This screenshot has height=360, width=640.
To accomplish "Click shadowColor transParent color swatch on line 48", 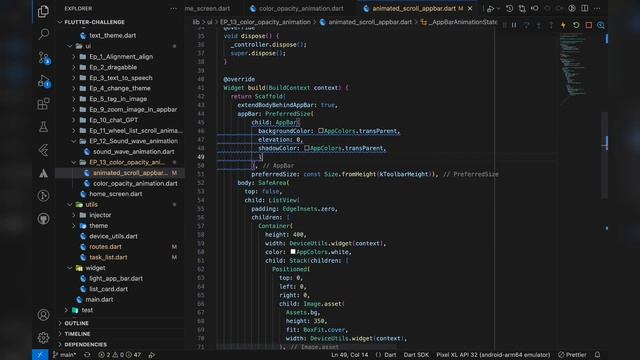I will tap(307, 148).
